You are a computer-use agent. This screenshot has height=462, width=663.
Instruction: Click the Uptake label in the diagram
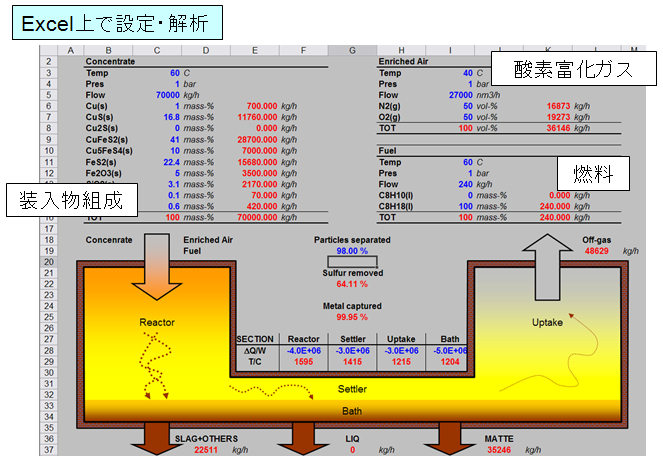tap(548, 323)
